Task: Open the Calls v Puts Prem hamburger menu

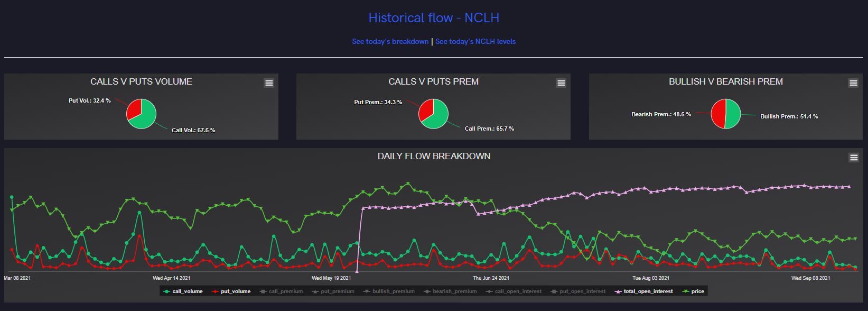Action: click(561, 83)
